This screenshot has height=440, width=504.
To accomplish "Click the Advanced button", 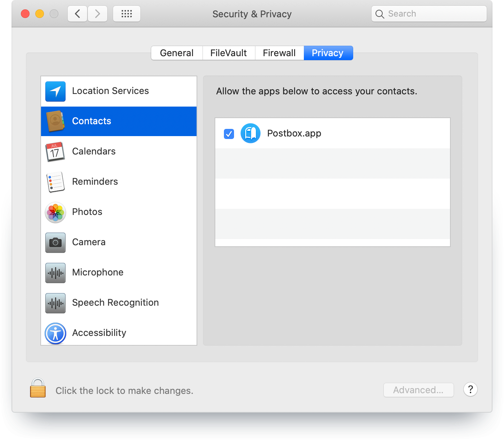I will click(x=419, y=390).
